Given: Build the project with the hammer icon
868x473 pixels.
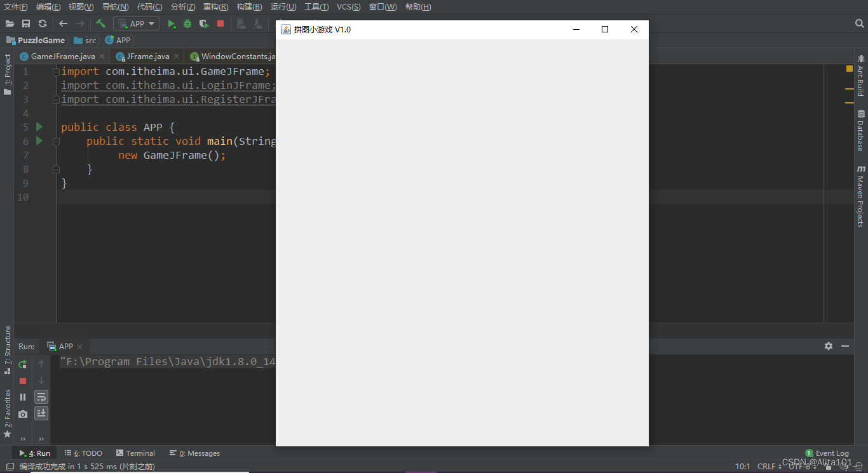Looking at the screenshot, I should tap(100, 23).
